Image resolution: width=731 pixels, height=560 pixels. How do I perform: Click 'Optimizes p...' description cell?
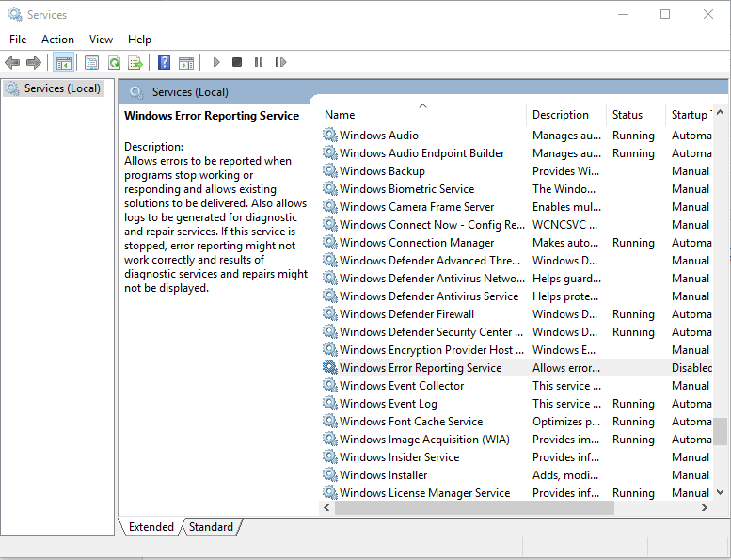(x=566, y=421)
